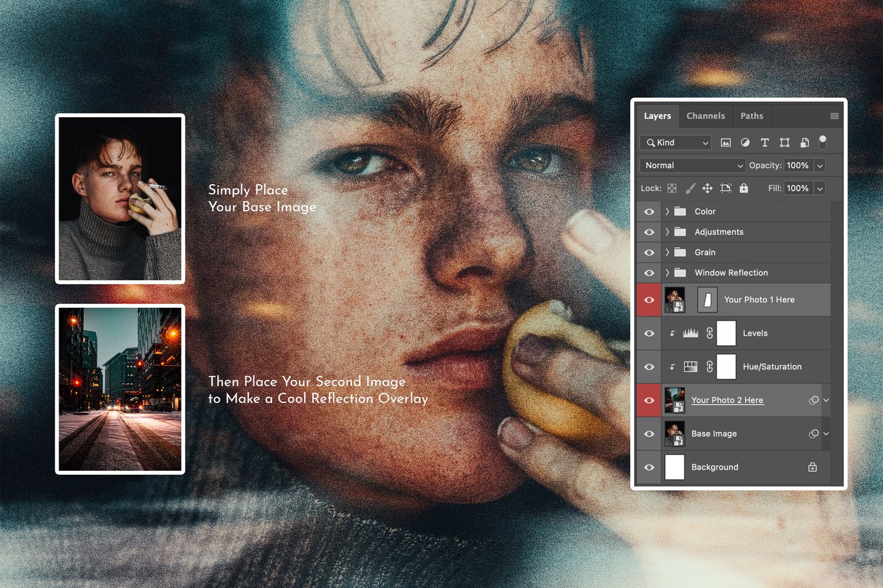The width and height of the screenshot is (883, 588).
Task: Select the 'Base Image' layer name
Action: (x=713, y=433)
